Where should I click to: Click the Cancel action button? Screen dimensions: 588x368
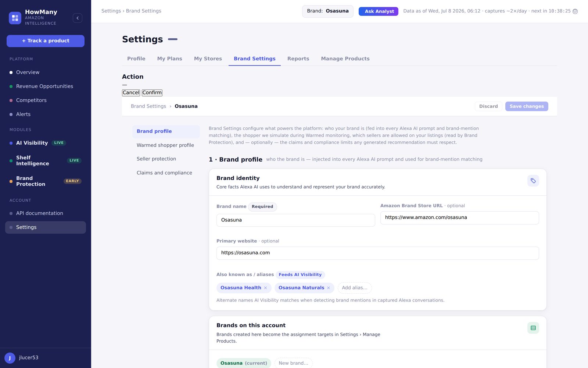tap(131, 93)
